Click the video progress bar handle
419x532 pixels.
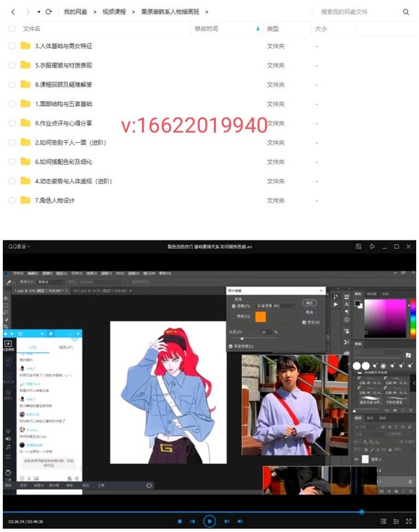pos(362,512)
